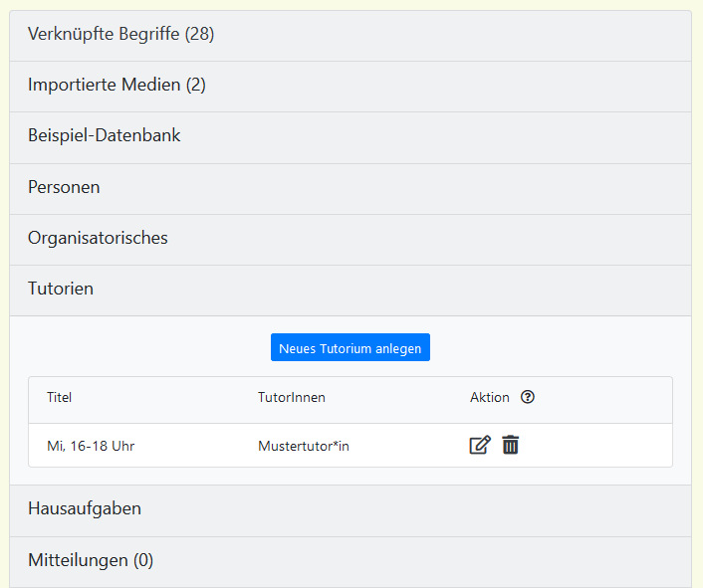
Task: Show the Organisatorisches section
Action: 98,239
